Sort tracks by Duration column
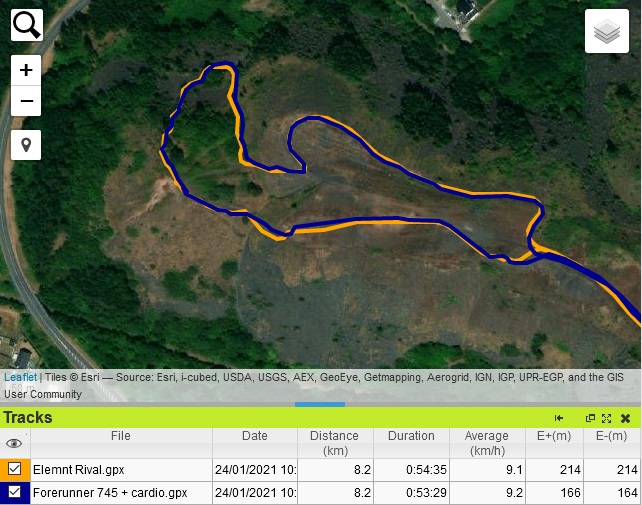This screenshot has width=642, height=505. click(x=411, y=436)
